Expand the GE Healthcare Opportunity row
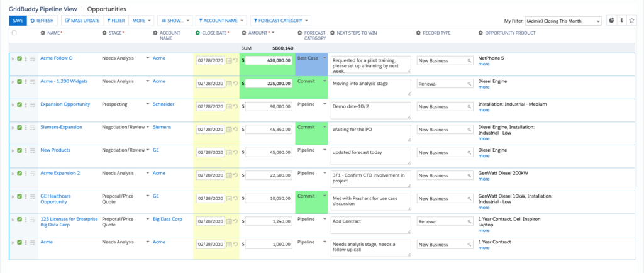The height and width of the screenshot is (273, 644). [13, 197]
